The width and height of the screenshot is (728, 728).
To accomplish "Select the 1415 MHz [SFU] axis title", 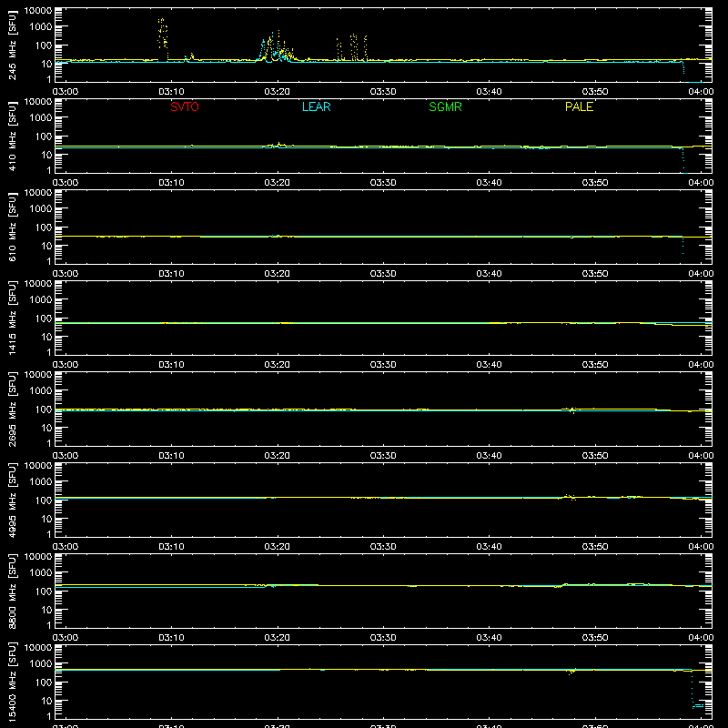I will [12, 318].
